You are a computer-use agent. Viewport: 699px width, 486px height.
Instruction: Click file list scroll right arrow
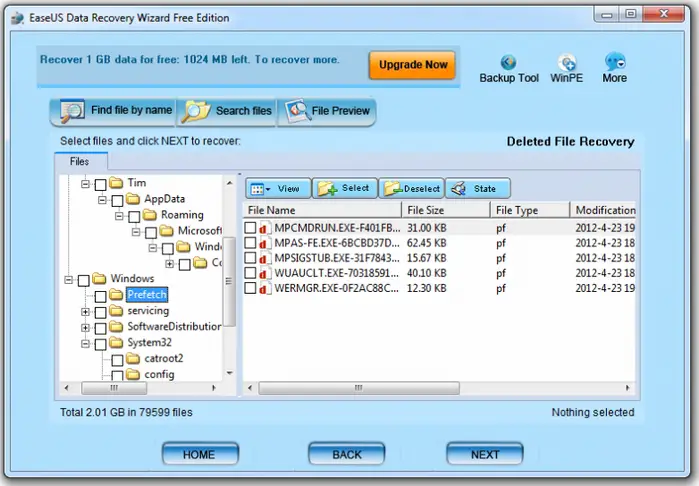coord(628,388)
